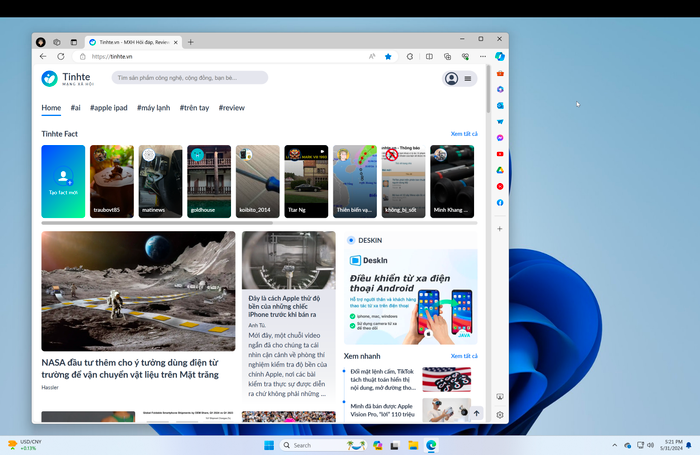700x455 pixels.
Task: Open Facebook icon in Edge sidebar
Action: 500,203
